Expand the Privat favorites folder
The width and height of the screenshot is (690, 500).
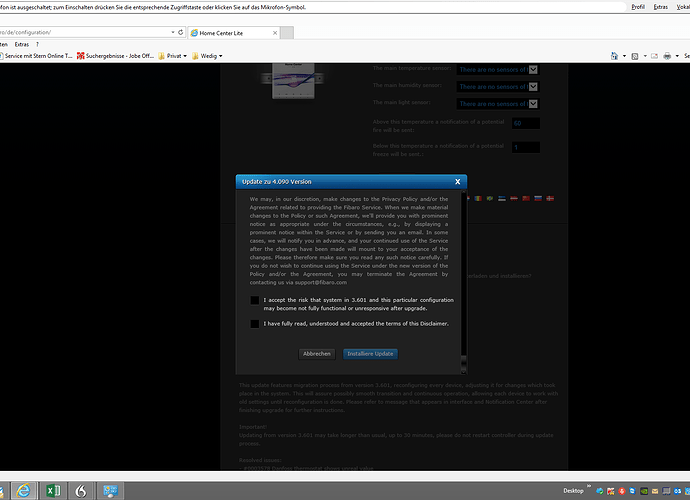coord(173,56)
